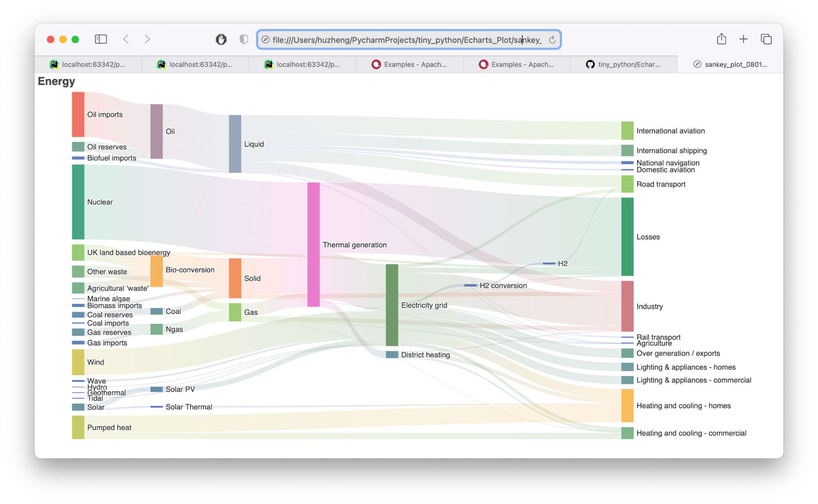Select the red Oil imports node swatch
818x504 pixels.
77,114
